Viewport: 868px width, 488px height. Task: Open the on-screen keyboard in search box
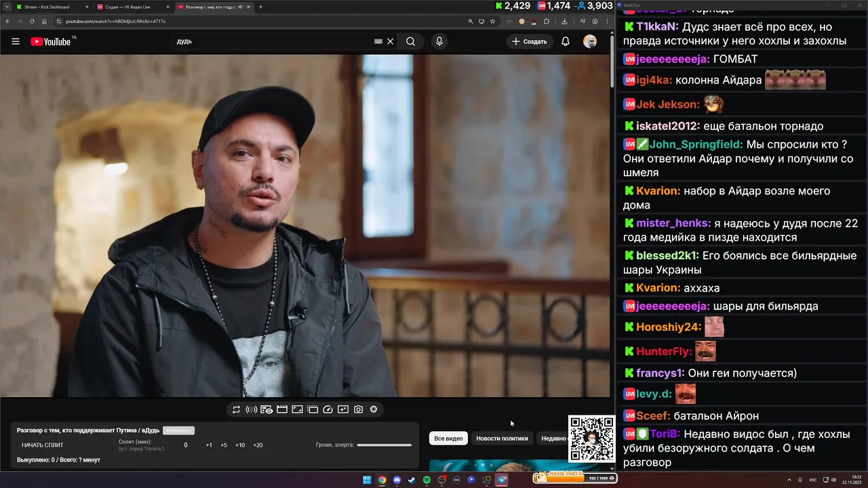(x=378, y=41)
